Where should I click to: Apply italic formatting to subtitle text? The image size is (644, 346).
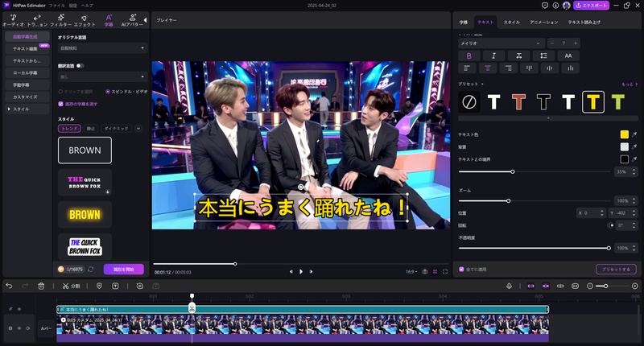(493, 56)
